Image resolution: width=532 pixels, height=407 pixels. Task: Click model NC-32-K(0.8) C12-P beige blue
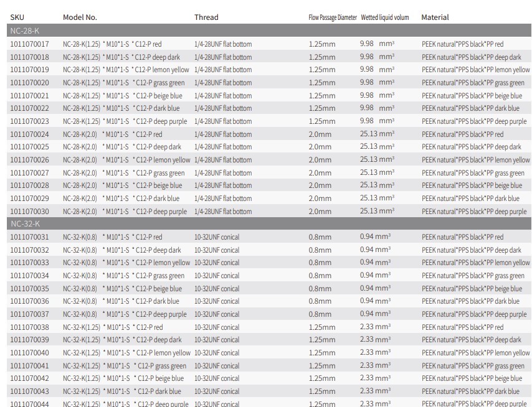[123, 288]
